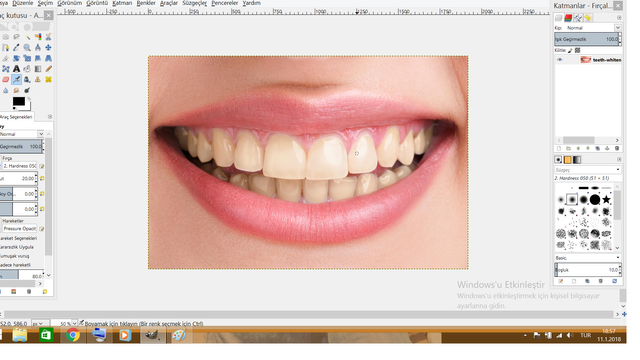This screenshot has width=640, height=360.
Task: Open tool options Normal mode dropdown
Action: click(22, 134)
